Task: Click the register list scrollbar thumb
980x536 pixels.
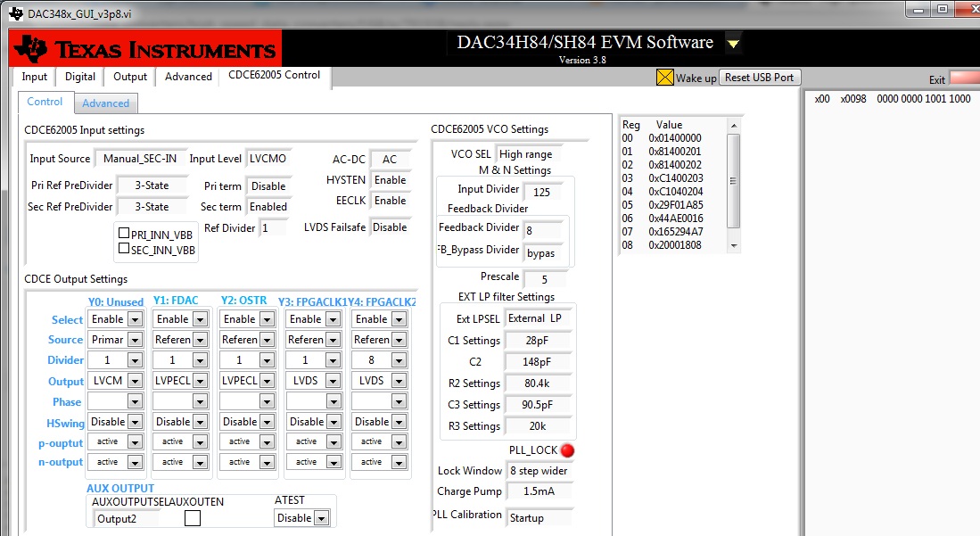Action: click(735, 181)
